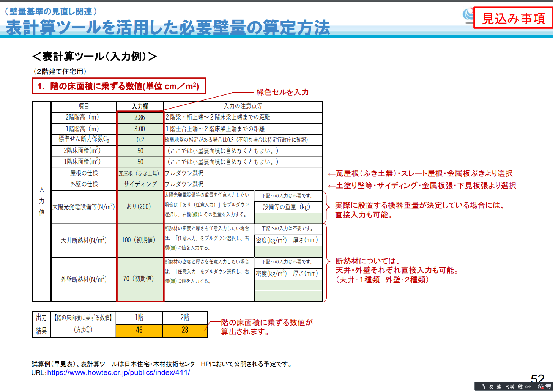This screenshot has width=553, height=392.
Task: Click the '天井断熱材(N/m2)' label
Action: pyautogui.click(x=84, y=240)
